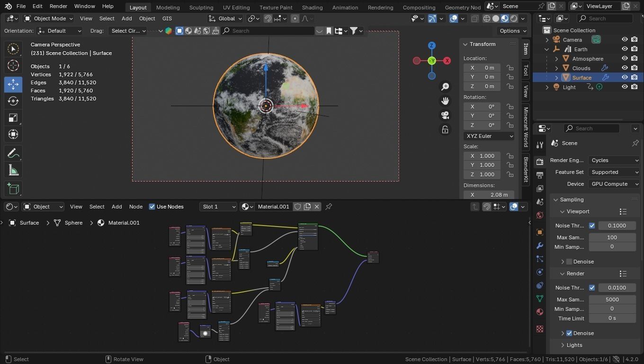The width and height of the screenshot is (644, 364).
Task: Open the Texture properties tab icon
Action: tap(540, 329)
